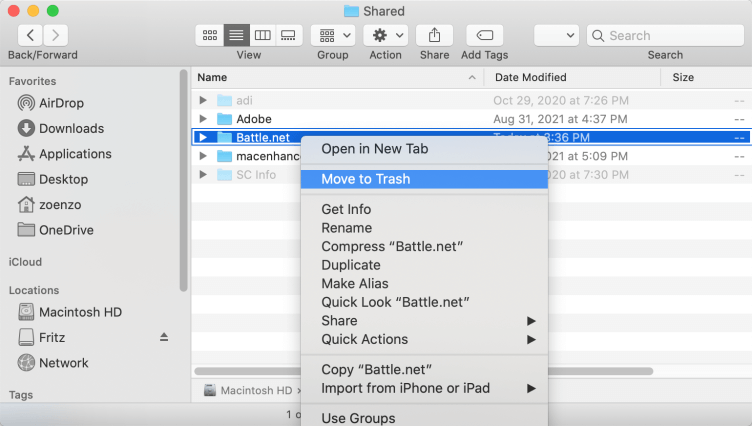Open the Share submenu
752x426 pixels.
[x=424, y=320]
